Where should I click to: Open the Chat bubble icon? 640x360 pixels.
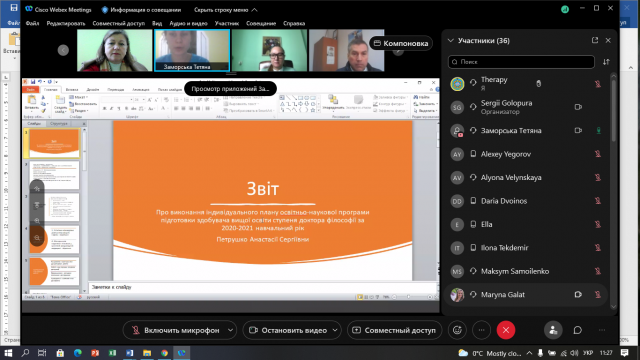point(578,330)
